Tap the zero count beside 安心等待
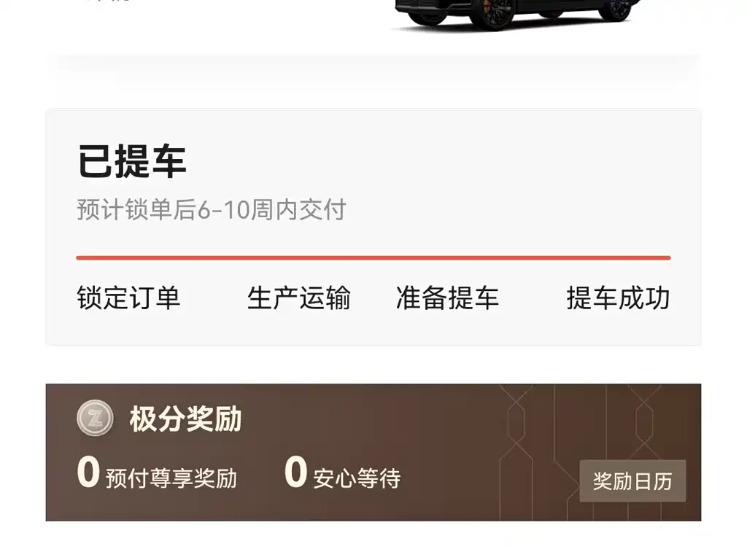 [295, 472]
